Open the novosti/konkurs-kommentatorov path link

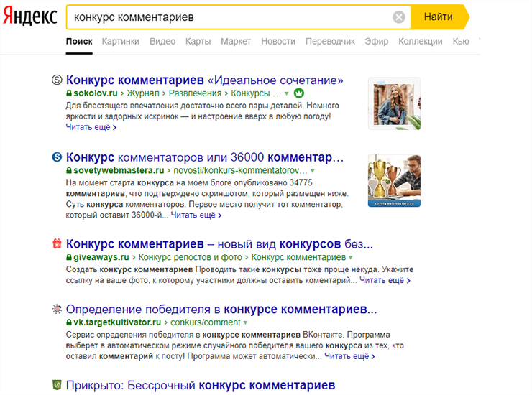click(x=240, y=170)
